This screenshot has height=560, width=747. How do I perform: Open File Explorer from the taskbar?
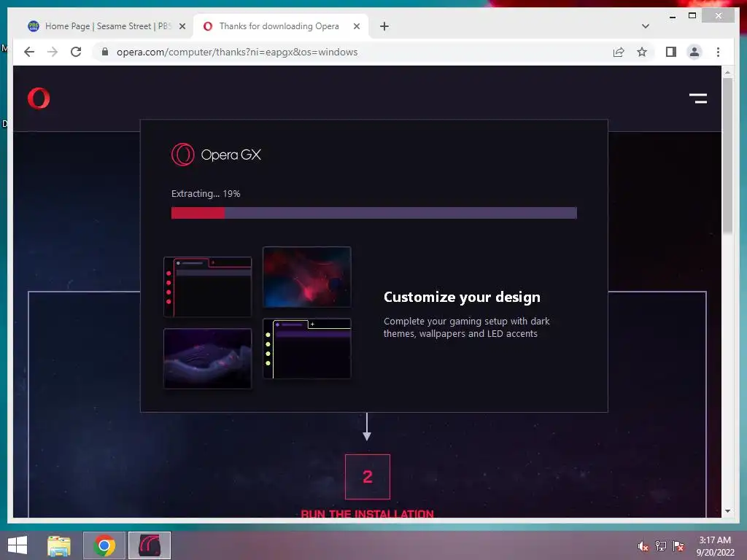pyautogui.click(x=59, y=545)
